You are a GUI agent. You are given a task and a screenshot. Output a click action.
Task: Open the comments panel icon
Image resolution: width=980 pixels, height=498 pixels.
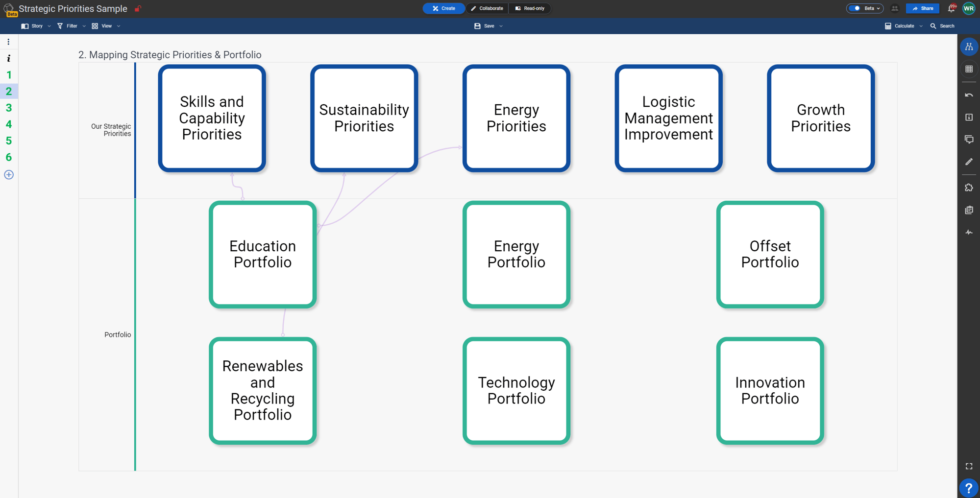[x=969, y=140]
